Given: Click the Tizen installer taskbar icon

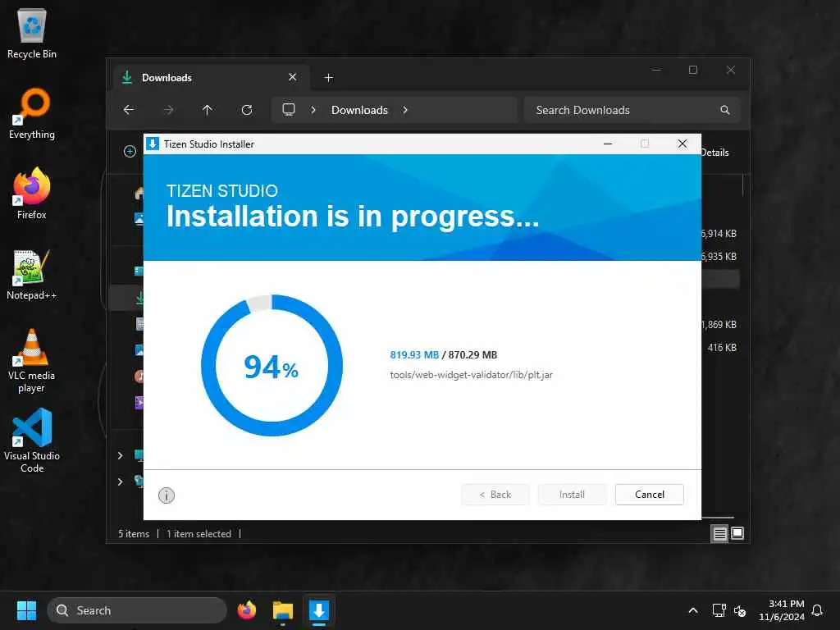Looking at the screenshot, I should [x=319, y=610].
